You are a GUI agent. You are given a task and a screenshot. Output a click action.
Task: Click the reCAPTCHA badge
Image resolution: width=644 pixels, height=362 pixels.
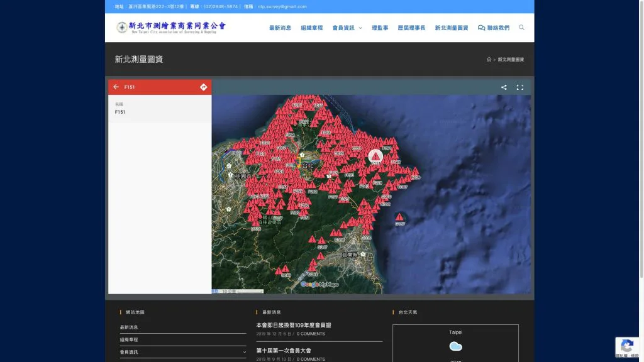tap(626, 346)
